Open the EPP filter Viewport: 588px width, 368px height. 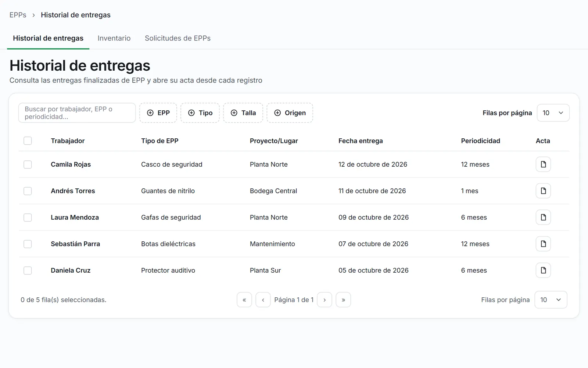pos(158,113)
